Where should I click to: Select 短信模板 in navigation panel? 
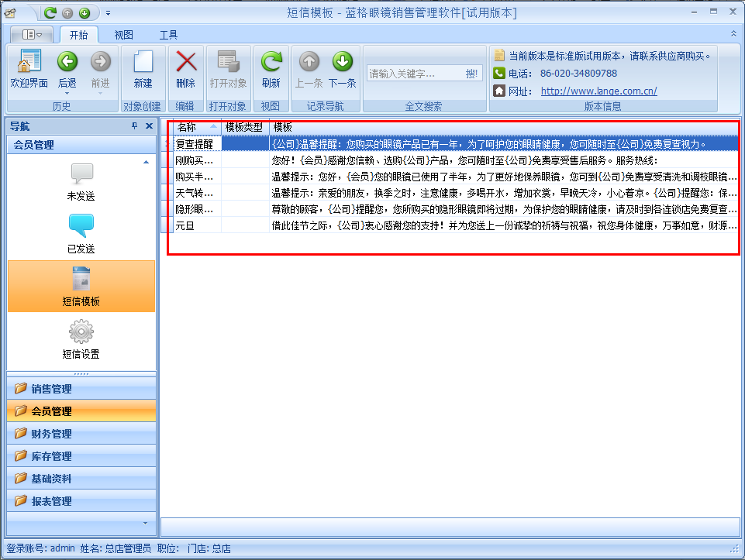click(x=81, y=286)
